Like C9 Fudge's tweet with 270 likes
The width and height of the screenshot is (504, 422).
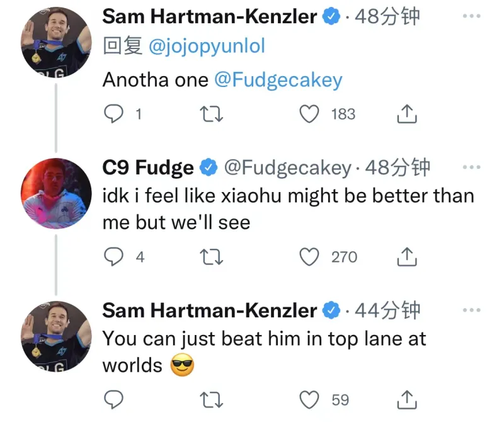309,257
